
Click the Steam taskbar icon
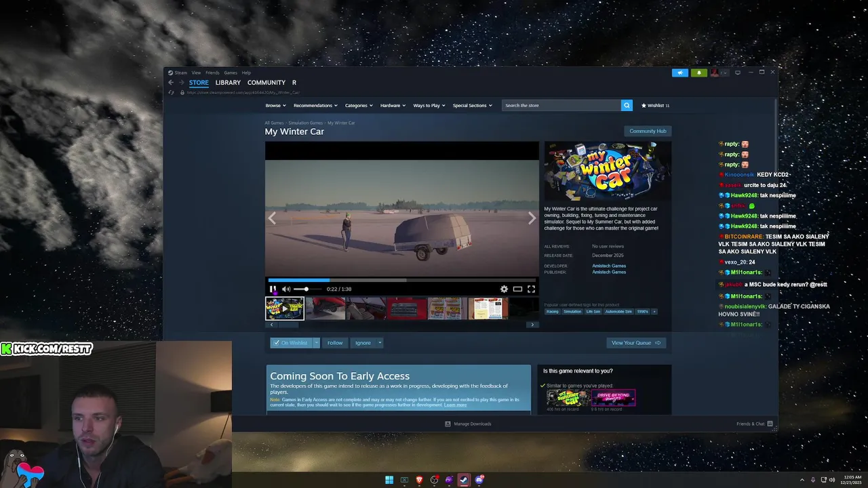point(464,480)
